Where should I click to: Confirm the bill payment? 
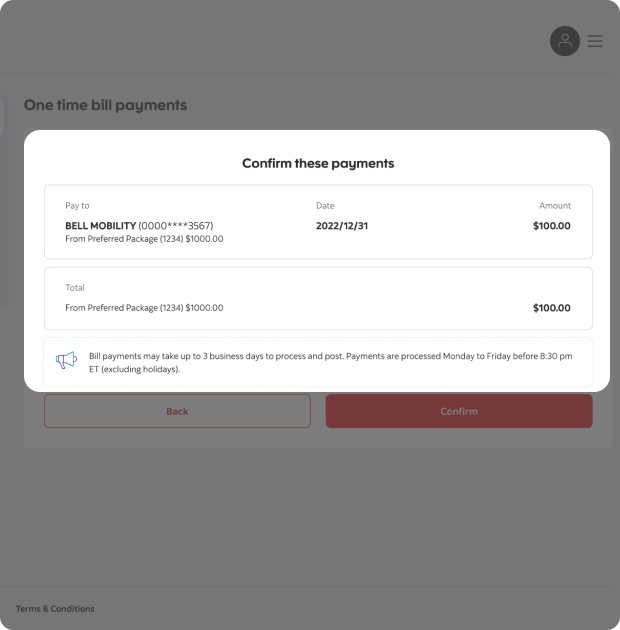coord(459,411)
